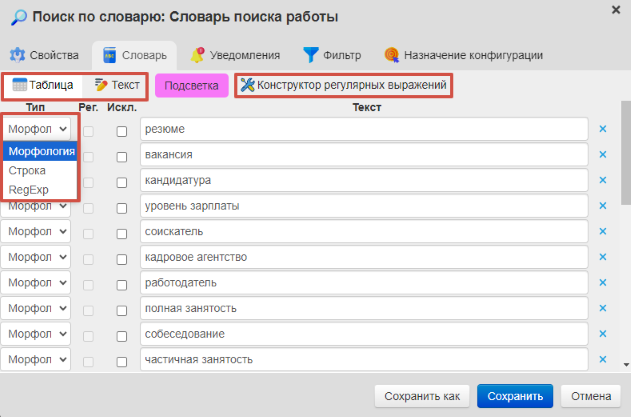Viewport: 631px width, 417px height.
Task: Toggle Искл. checkbox for работодатель
Action: click(122, 285)
